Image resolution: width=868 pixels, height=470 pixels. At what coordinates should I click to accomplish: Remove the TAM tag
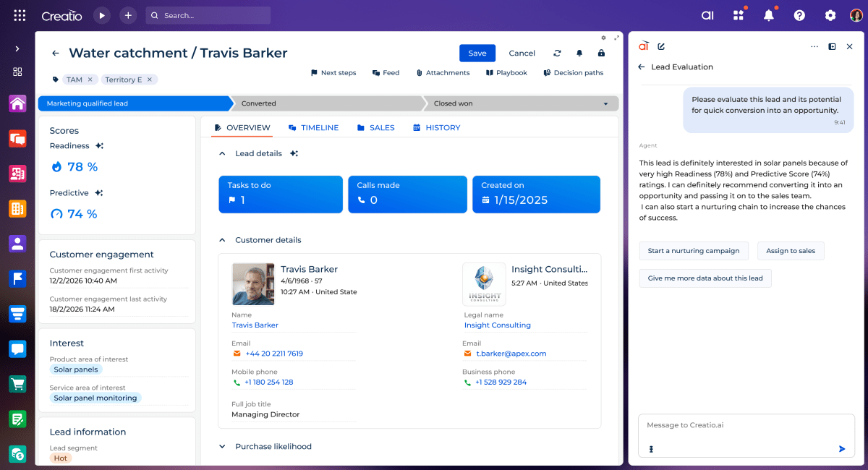click(x=90, y=80)
